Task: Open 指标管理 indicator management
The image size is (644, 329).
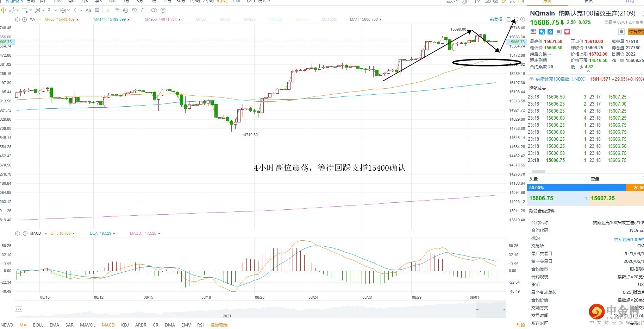Action: (x=219, y=325)
